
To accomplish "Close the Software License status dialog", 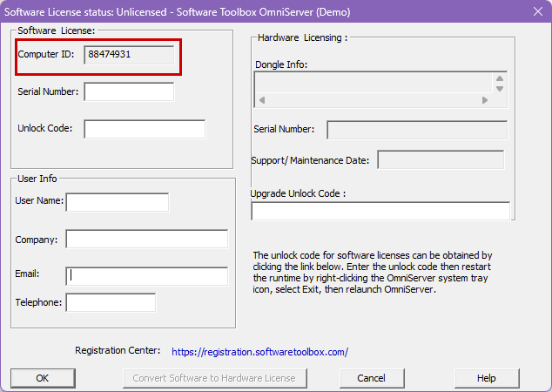I will 536,10.
